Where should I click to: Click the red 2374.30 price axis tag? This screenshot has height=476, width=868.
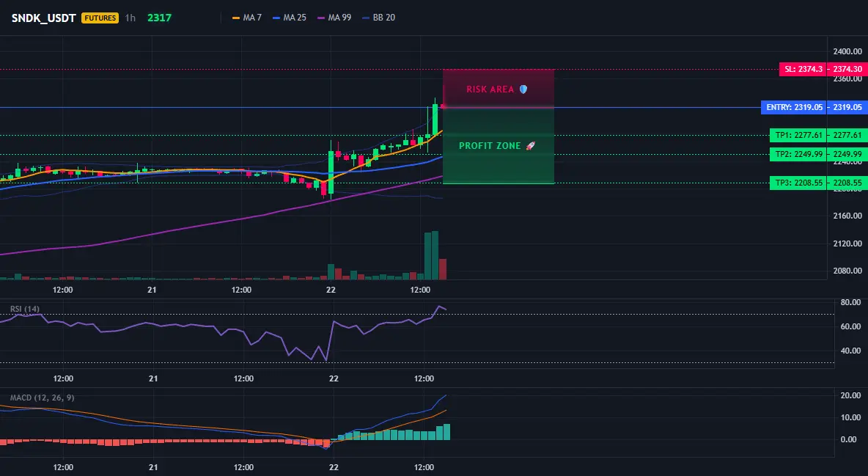pyautogui.click(x=847, y=69)
